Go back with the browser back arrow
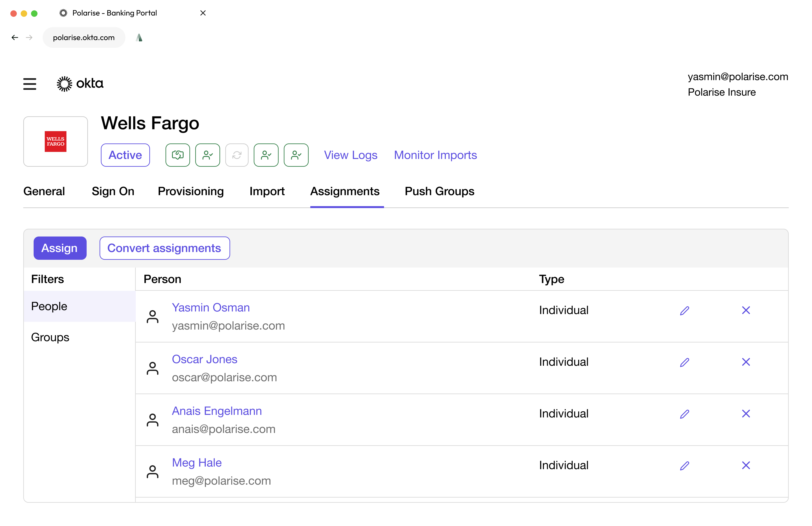This screenshot has height=526, width=812. click(x=15, y=37)
